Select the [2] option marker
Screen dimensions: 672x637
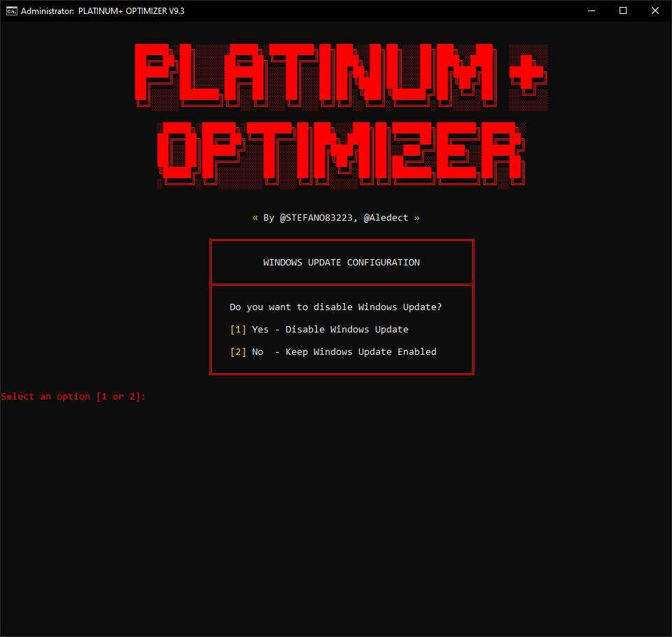(238, 352)
